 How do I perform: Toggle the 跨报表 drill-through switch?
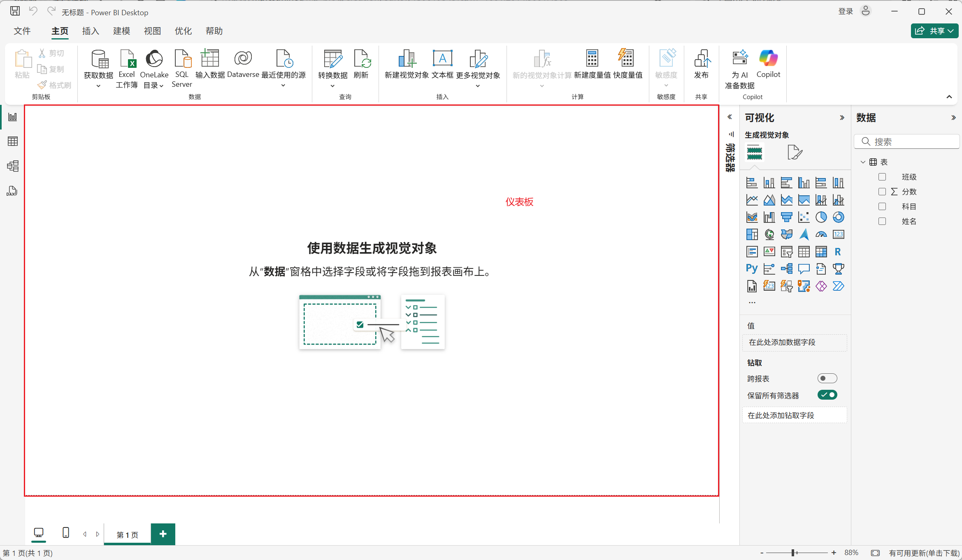[827, 378]
